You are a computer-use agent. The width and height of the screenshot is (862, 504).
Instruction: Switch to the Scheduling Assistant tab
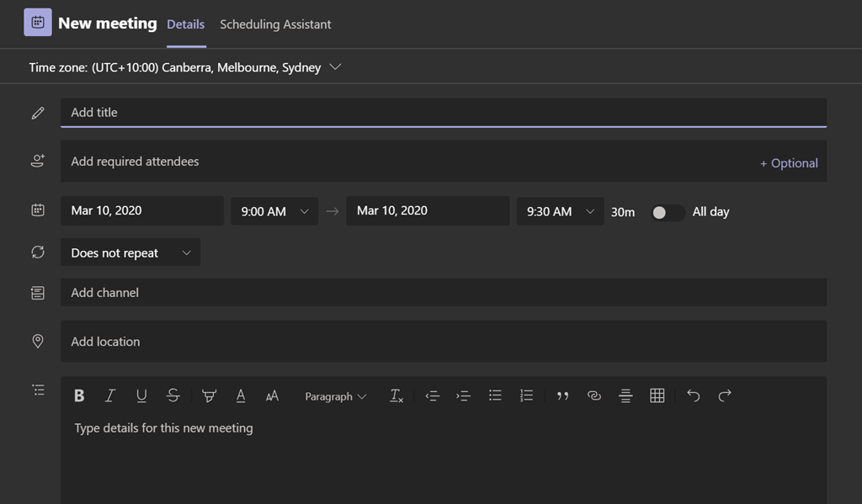275,24
